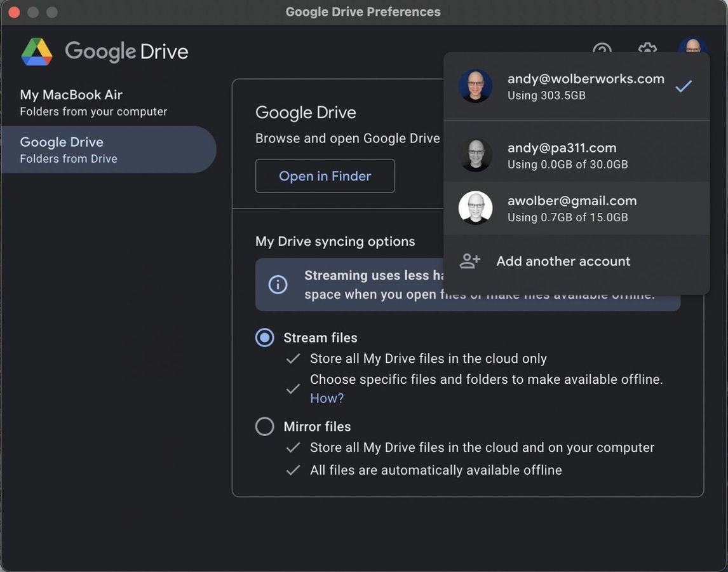Screen dimensions: 728x572
Task: Open the How? link under Stream files
Action: [x=326, y=397]
